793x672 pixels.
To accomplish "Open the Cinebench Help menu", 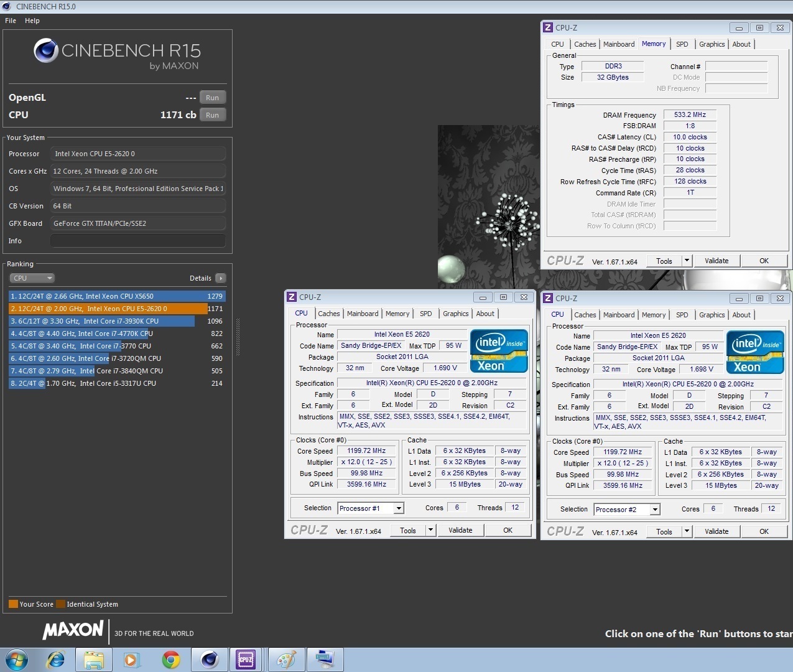I will (32, 21).
